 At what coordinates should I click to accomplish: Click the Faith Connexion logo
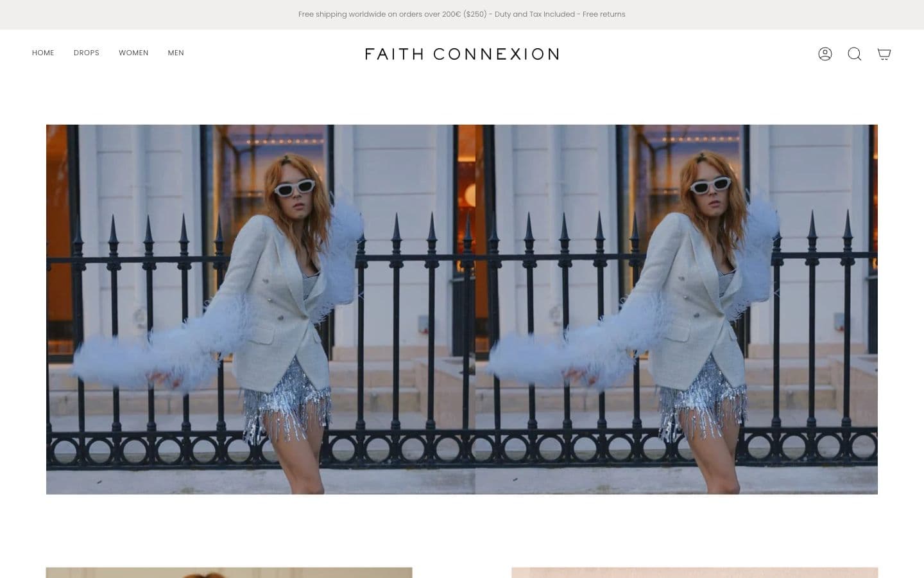462,54
